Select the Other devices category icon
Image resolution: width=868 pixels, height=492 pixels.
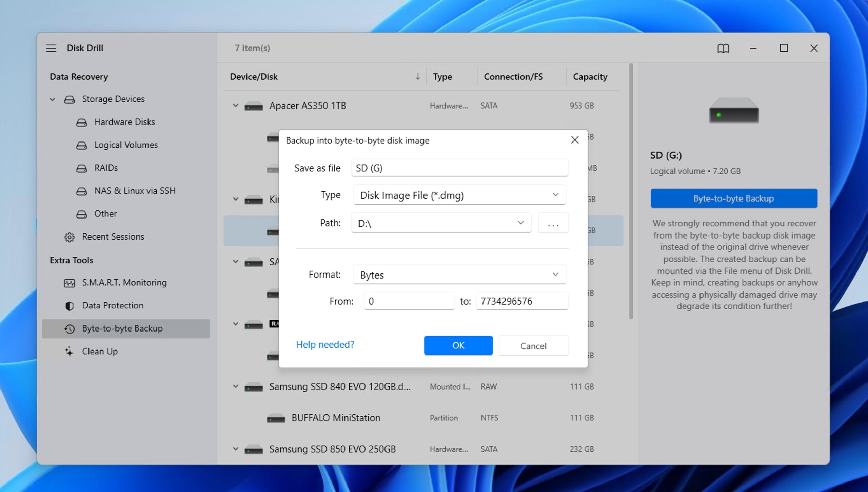[x=82, y=214]
